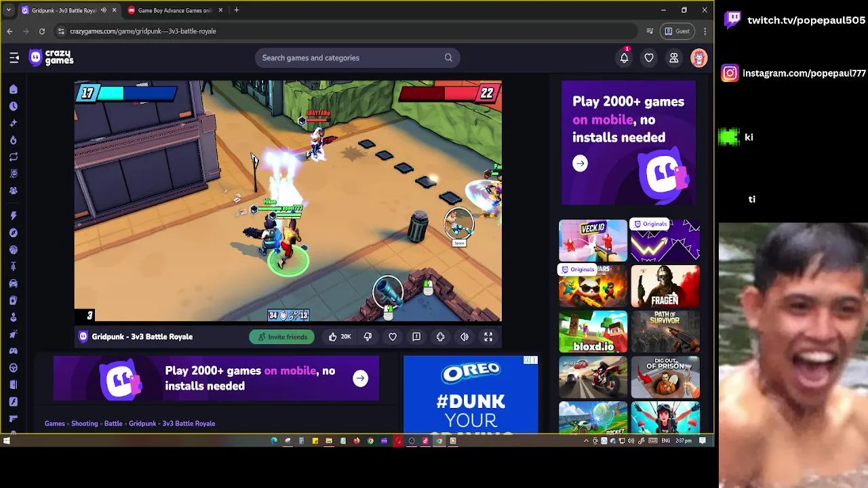The height and width of the screenshot is (488, 868).
Task: Open Gridpunk - 3v3 Battle Royale breadcrumb
Action: [172, 424]
